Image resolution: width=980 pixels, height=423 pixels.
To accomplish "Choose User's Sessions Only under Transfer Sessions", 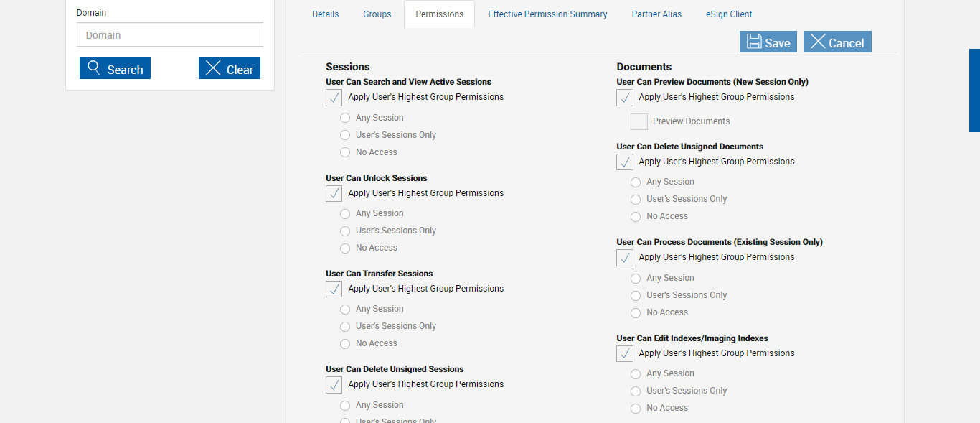I will 345,327.
